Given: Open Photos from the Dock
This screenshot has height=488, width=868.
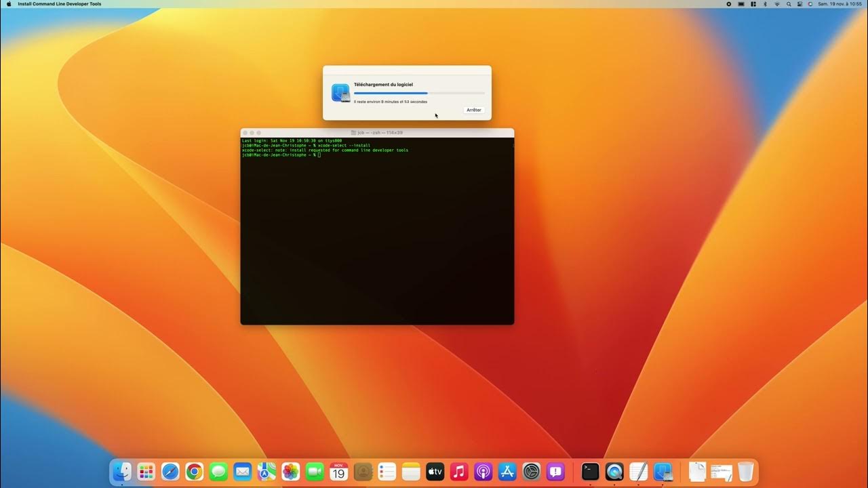Looking at the screenshot, I should 290,471.
